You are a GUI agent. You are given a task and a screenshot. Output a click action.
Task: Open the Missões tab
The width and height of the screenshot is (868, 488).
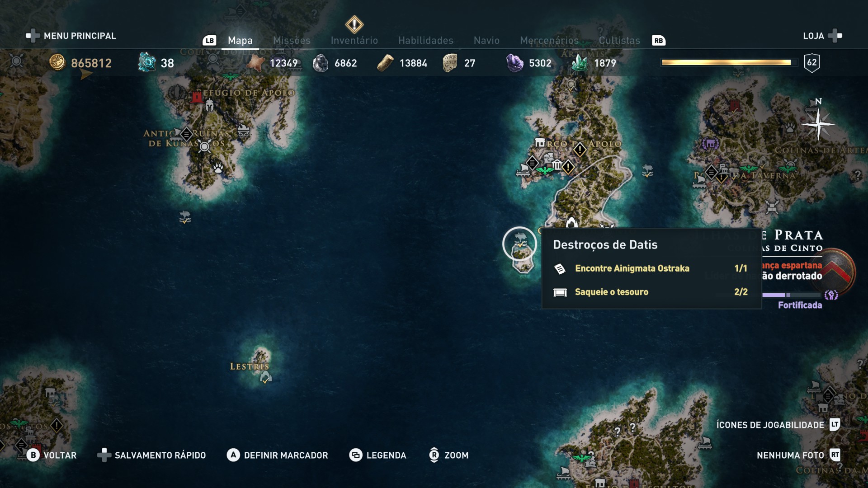click(292, 40)
